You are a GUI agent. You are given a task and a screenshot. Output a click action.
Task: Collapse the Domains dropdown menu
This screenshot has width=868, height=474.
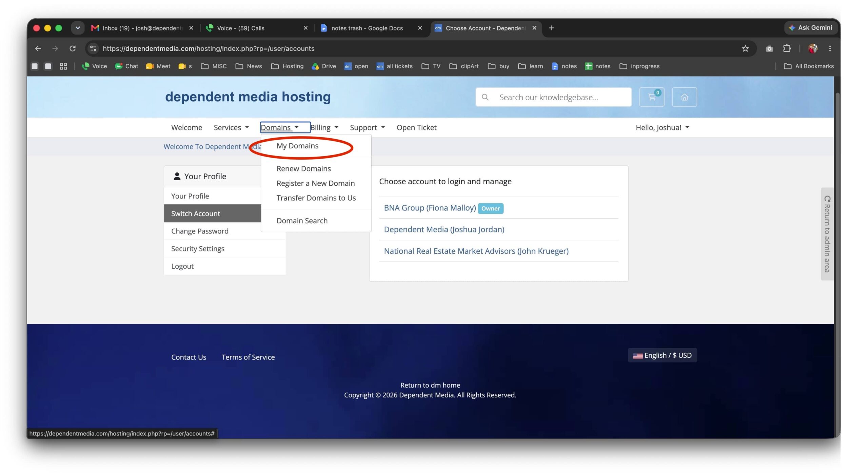click(x=285, y=127)
